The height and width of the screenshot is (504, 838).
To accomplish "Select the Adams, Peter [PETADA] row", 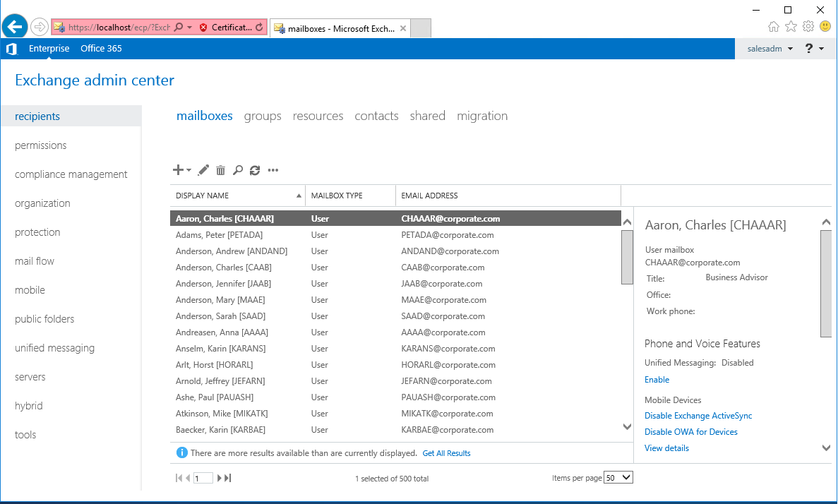I will click(395, 234).
